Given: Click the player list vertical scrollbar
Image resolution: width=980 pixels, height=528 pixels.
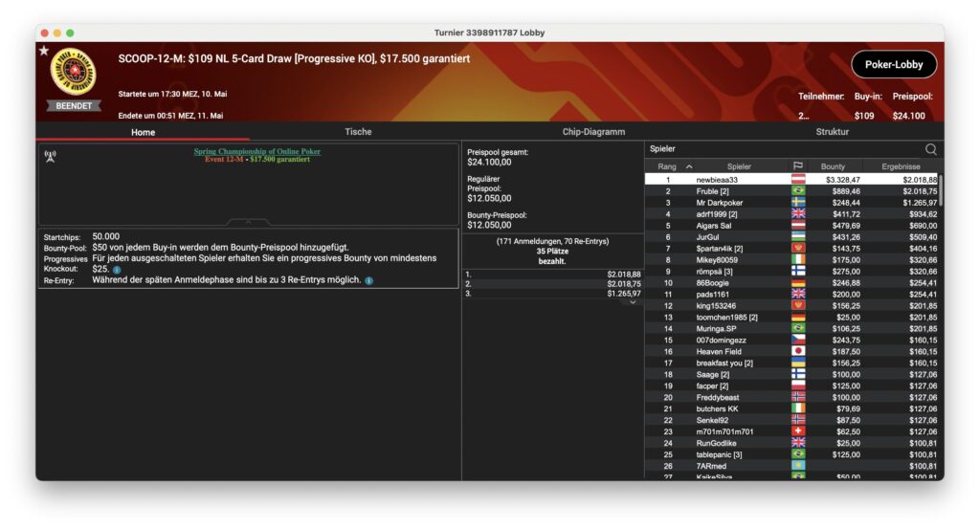Looking at the screenshot, I should click(940, 191).
